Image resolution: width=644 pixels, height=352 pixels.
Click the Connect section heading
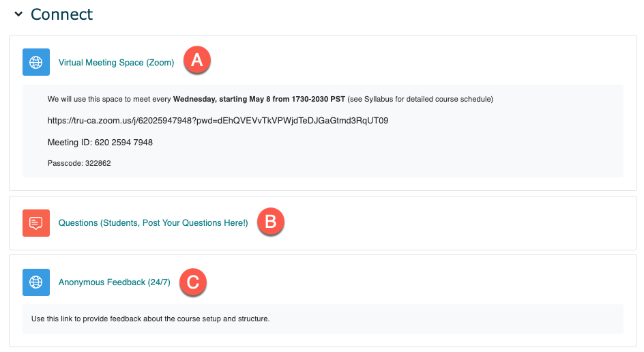pyautogui.click(x=61, y=14)
